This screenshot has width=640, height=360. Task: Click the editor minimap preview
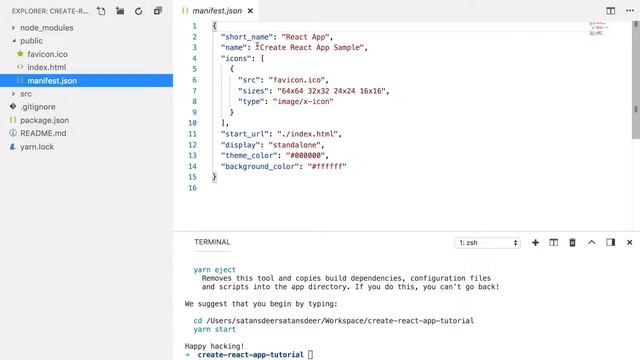tap(598, 29)
